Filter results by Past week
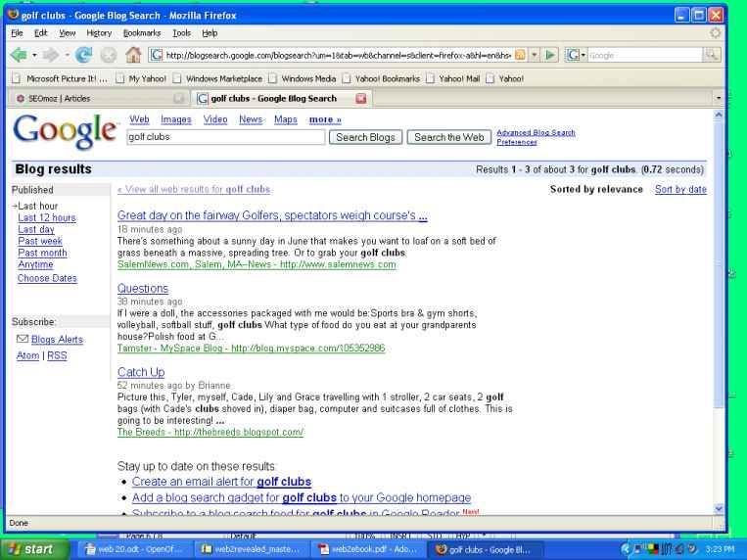Screen dimensions: 747x560 point(40,241)
